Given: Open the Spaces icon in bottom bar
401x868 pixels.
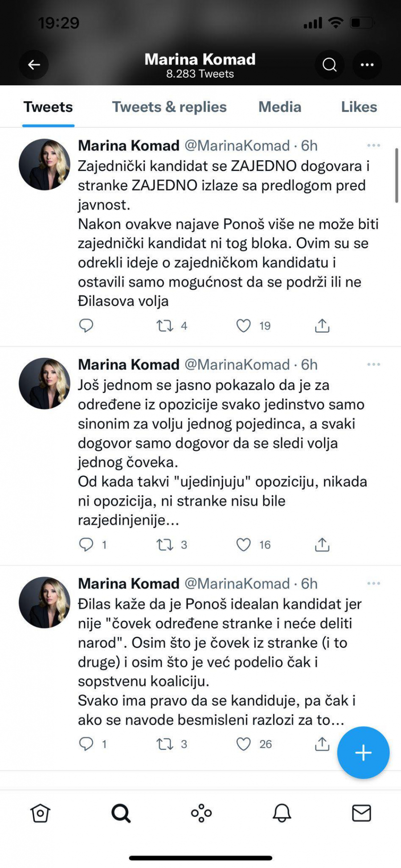Looking at the screenshot, I should tap(200, 813).
